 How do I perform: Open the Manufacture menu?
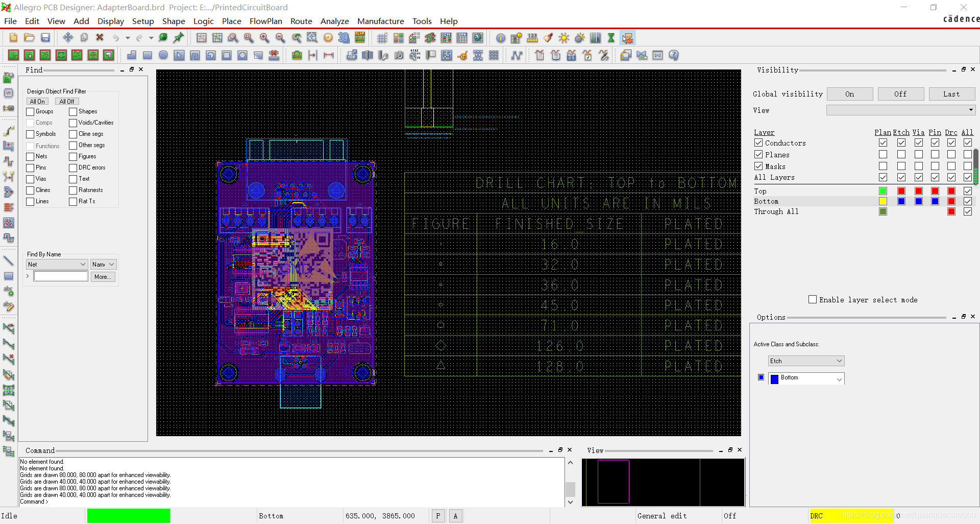pos(381,21)
